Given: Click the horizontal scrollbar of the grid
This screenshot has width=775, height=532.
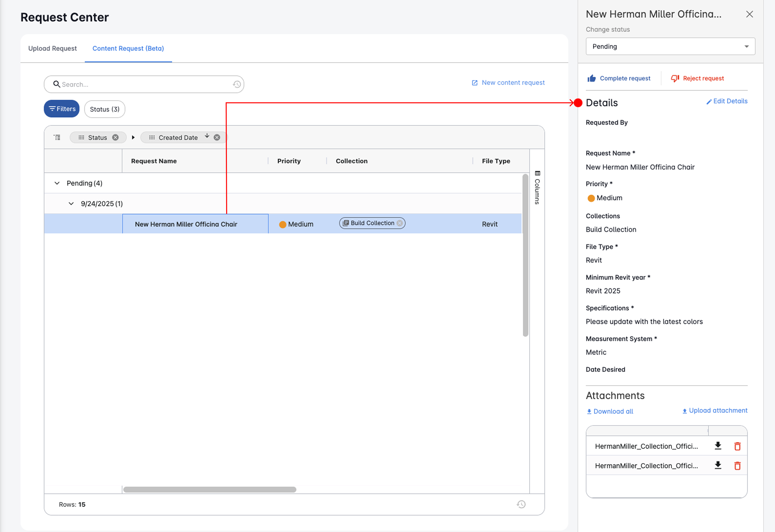Looking at the screenshot, I should tap(209, 490).
